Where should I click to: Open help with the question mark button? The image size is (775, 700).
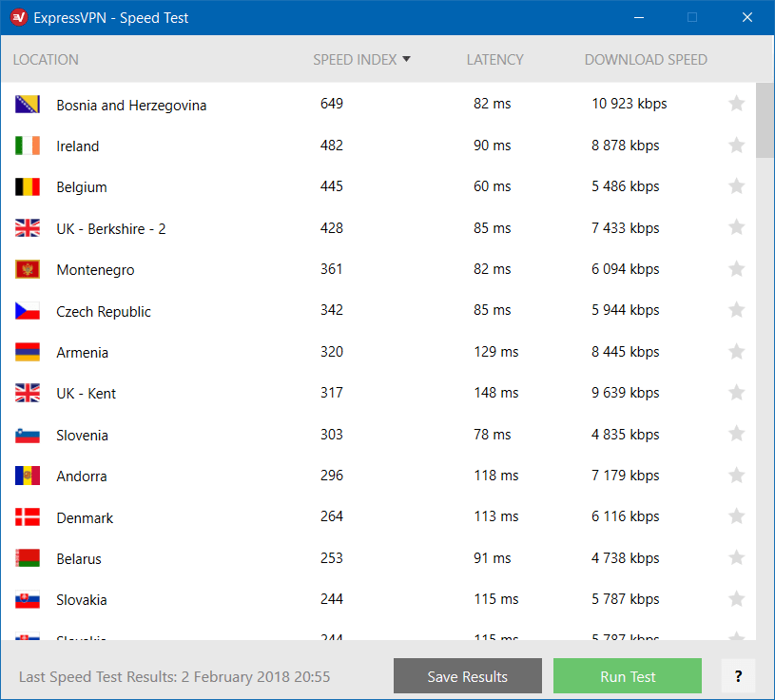(x=738, y=676)
